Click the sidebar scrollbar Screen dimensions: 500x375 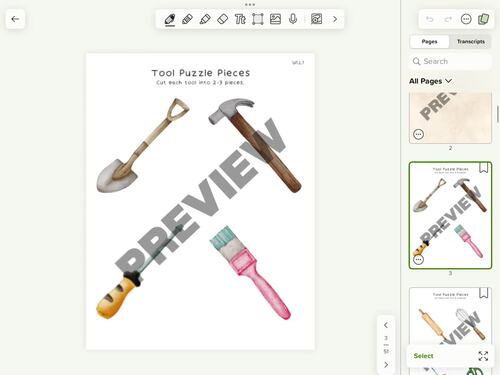(498, 114)
